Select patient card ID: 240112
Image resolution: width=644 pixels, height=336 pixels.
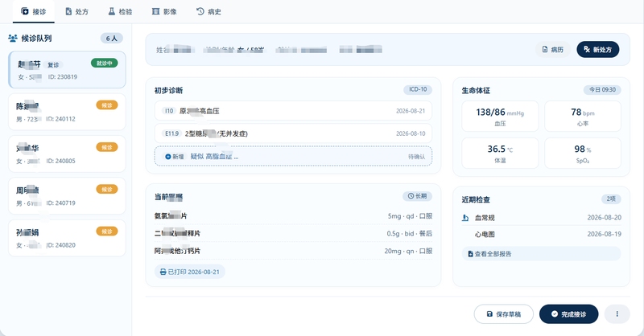click(x=67, y=112)
